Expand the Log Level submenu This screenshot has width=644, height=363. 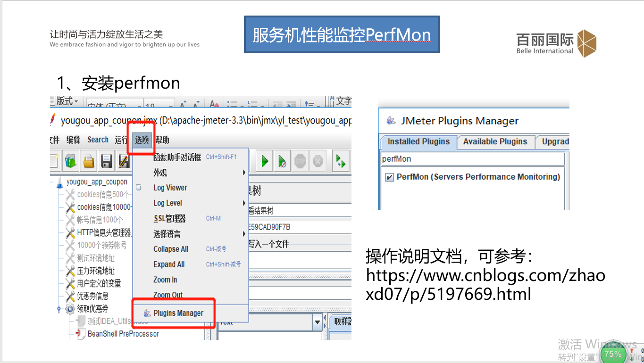pos(190,203)
